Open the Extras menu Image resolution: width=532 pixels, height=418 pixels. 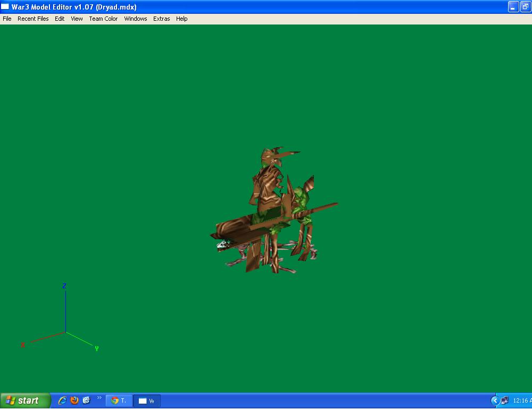[x=161, y=19]
